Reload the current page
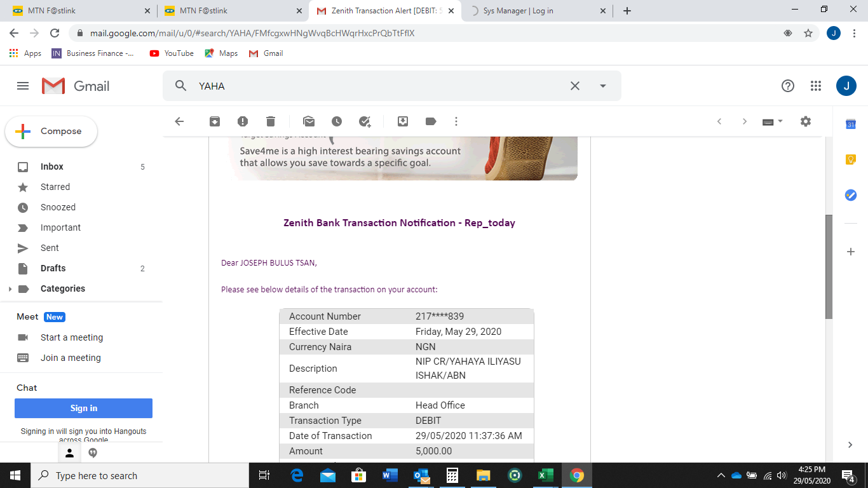The height and width of the screenshot is (488, 868). click(55, 33)
